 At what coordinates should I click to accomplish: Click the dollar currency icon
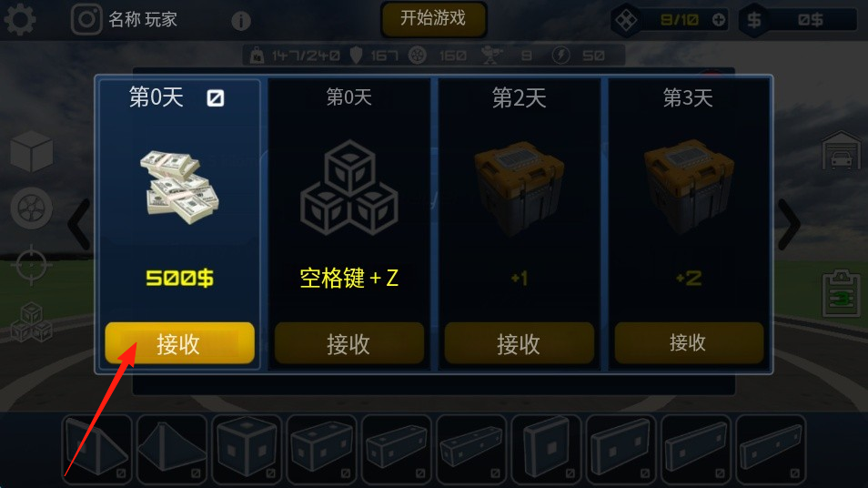coord(754,20)
